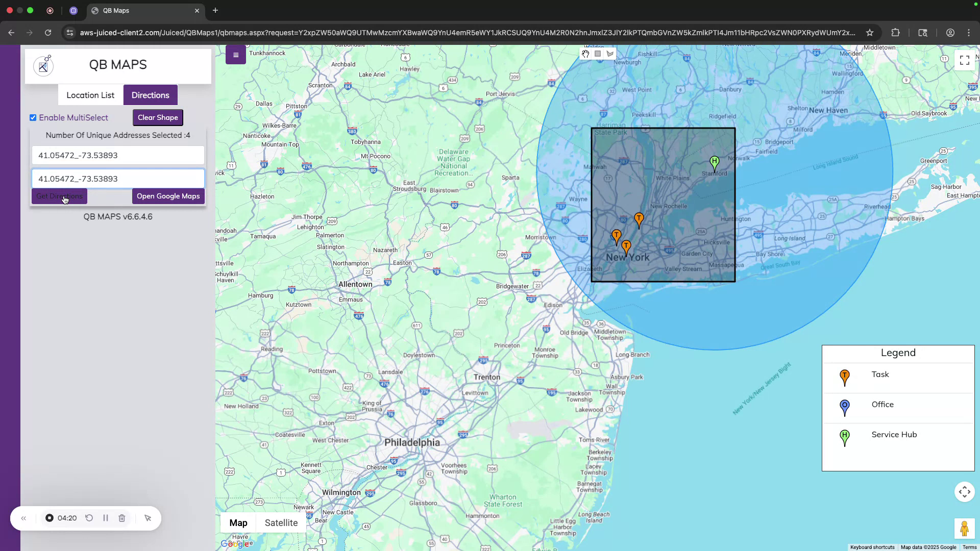Delete the screen recording with trash icon

(121, 518)
